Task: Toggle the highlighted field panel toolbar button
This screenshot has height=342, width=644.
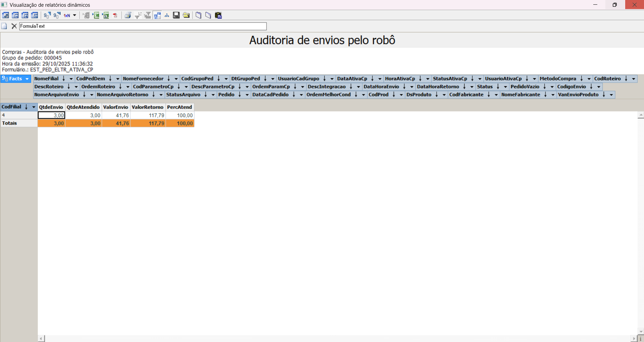Action: pyautogui.click(x=157, y=15)
